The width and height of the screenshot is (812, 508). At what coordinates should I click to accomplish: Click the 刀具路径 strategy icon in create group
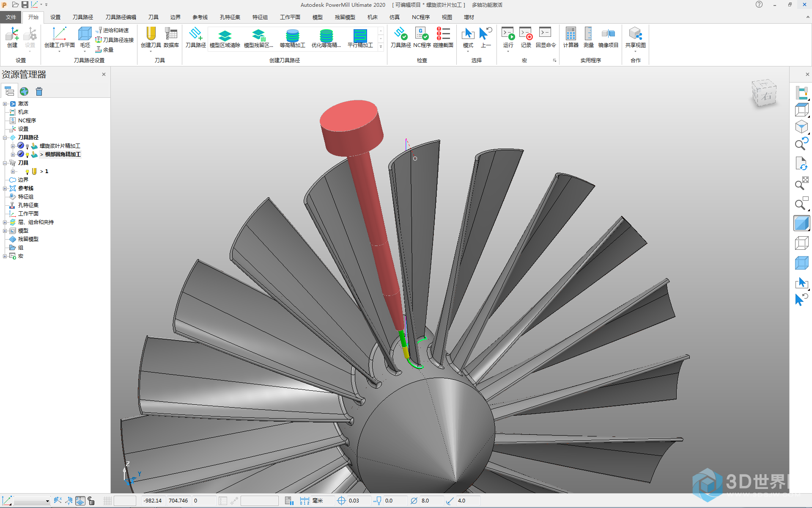[195, 34]
